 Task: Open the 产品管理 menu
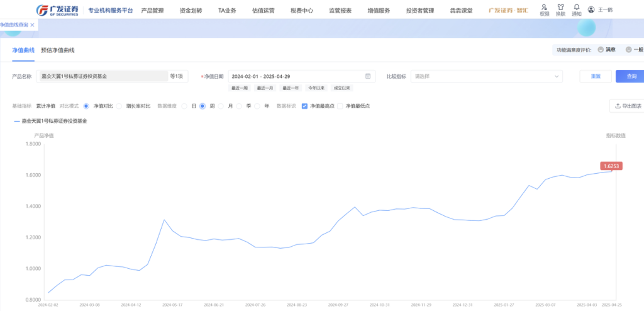(x=152, y=11)
